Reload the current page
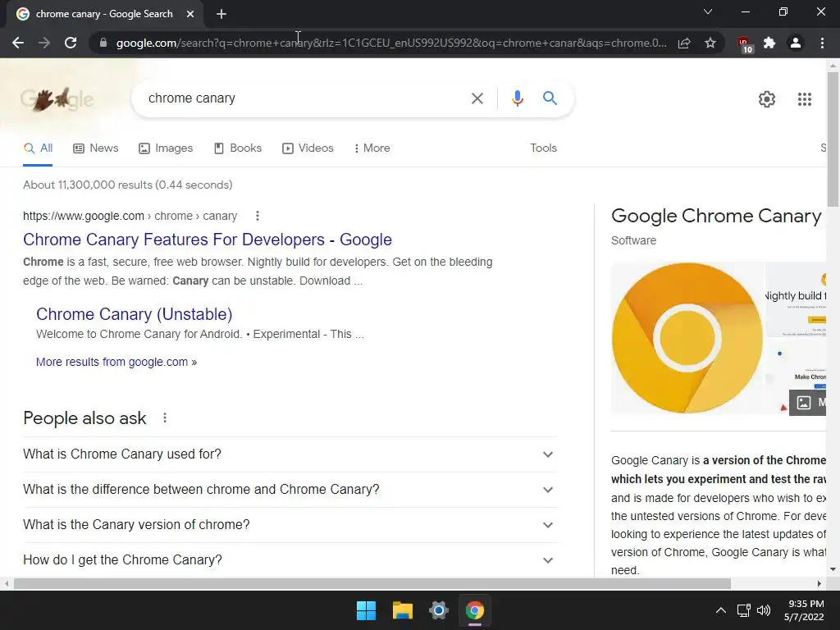 tap(71, 43)
